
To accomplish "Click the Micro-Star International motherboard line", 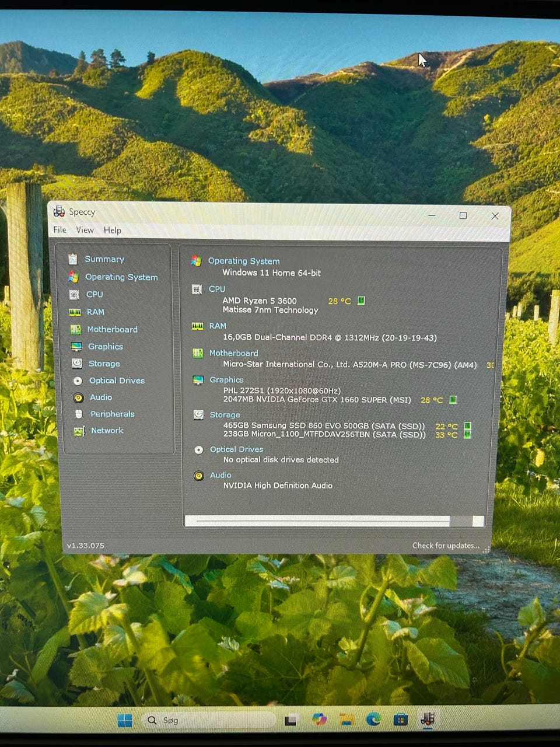I will tap(349, 364).
